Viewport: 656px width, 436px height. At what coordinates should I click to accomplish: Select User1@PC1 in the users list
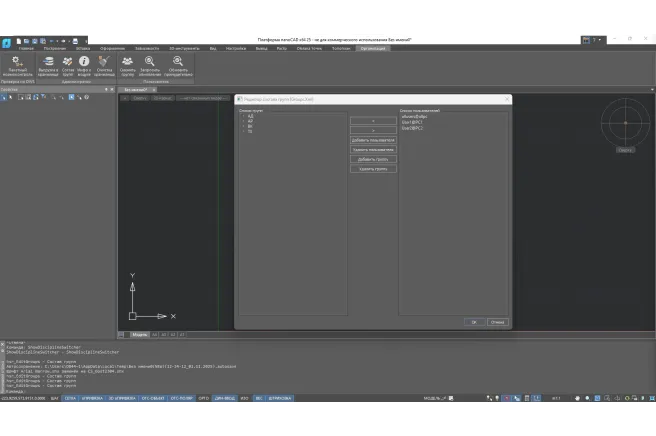(x=413, y=122)
